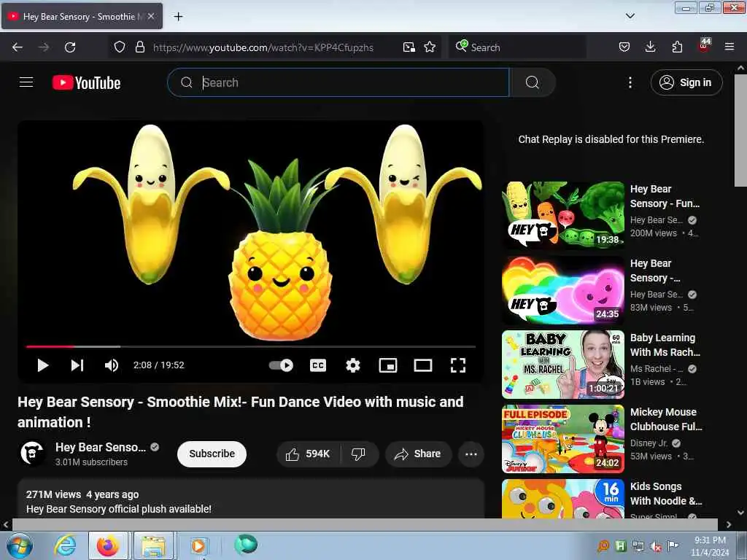Dislike the video with thumbs down

pyautogui.click(x=359, y=454)
